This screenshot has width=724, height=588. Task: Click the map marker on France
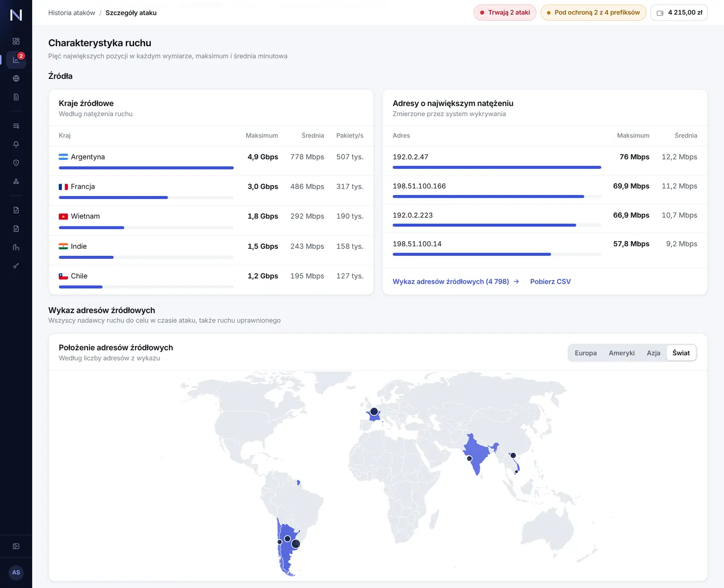click(374, 412)
